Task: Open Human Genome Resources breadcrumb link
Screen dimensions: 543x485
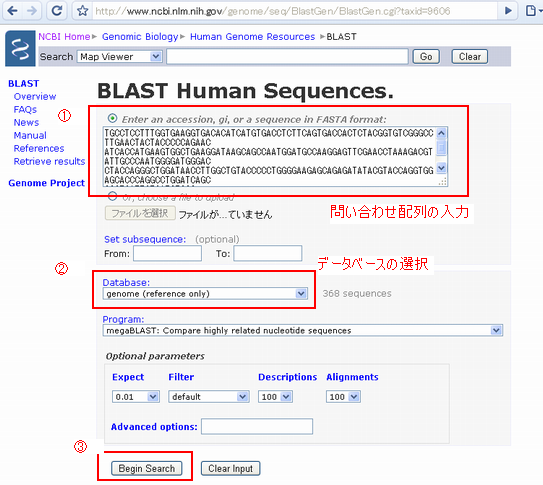Action: (252, 37)
